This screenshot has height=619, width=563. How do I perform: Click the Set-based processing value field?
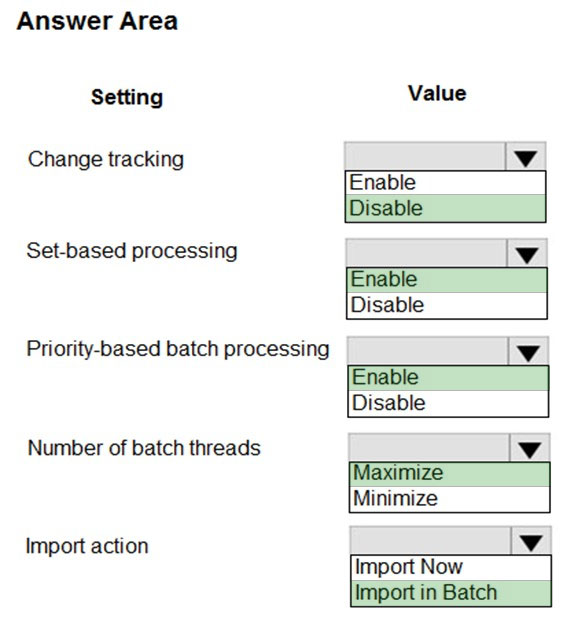click(x=426, y=253)
